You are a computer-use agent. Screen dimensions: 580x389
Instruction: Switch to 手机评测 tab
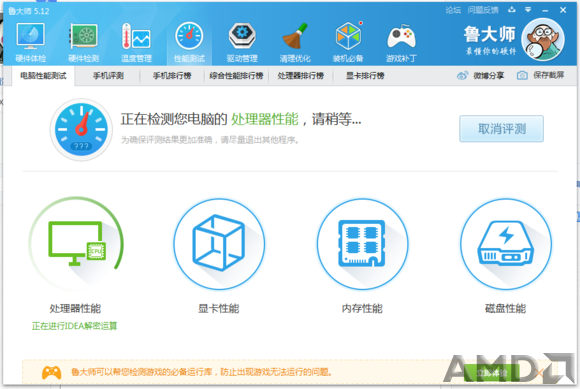tap(108, 76)
